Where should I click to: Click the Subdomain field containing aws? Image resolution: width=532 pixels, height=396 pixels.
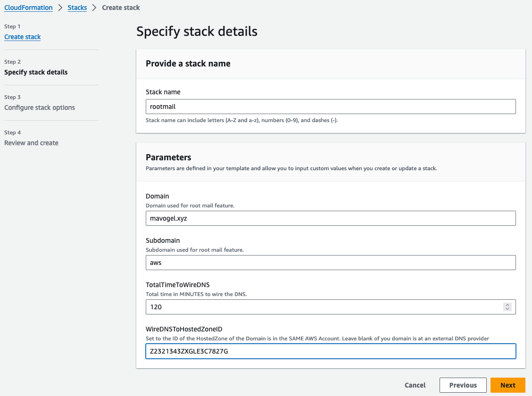[x=330, y=263]
